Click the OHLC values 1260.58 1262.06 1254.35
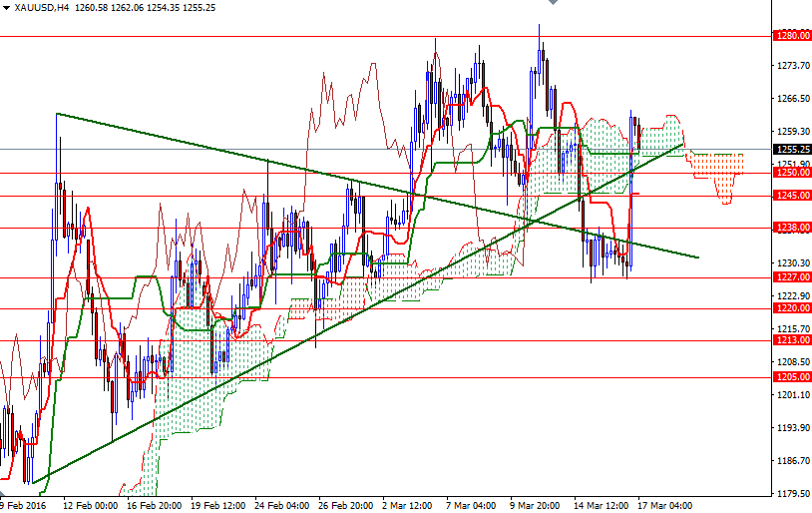Viewport: 812px width, 513px height. (x=127, y=8)
